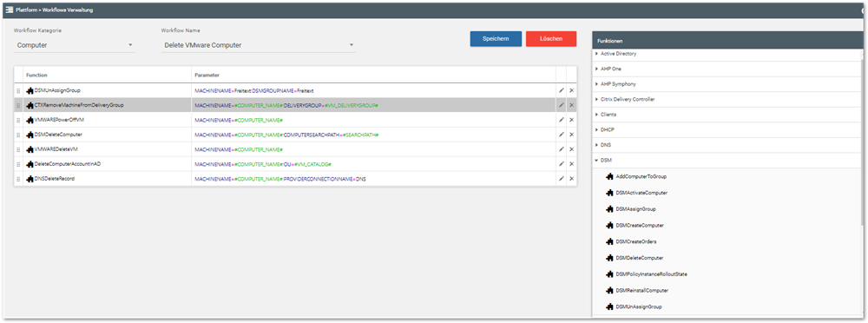Image resolution: width=868 pixels, height=323 pixels.
Task: Expand the Active Directory function group
Action: click(x=596, y=54)
